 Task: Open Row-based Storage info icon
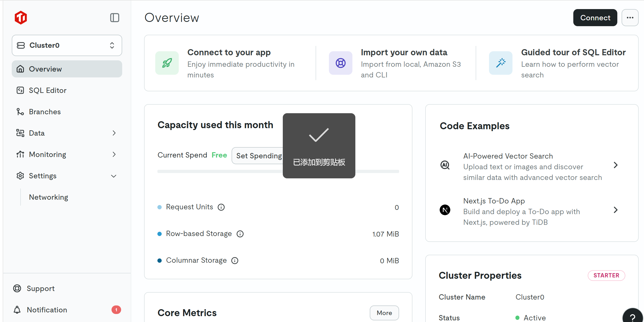click(240, 234)
